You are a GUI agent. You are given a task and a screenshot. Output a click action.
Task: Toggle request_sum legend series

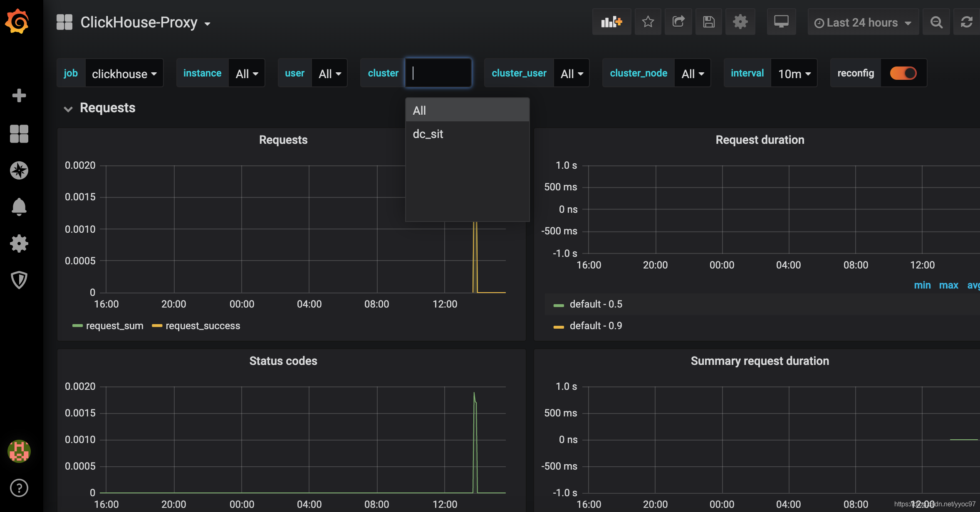[x=115, y=326]
